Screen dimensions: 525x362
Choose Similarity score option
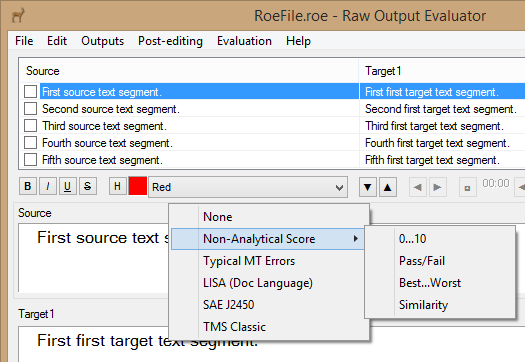[440, 305]
